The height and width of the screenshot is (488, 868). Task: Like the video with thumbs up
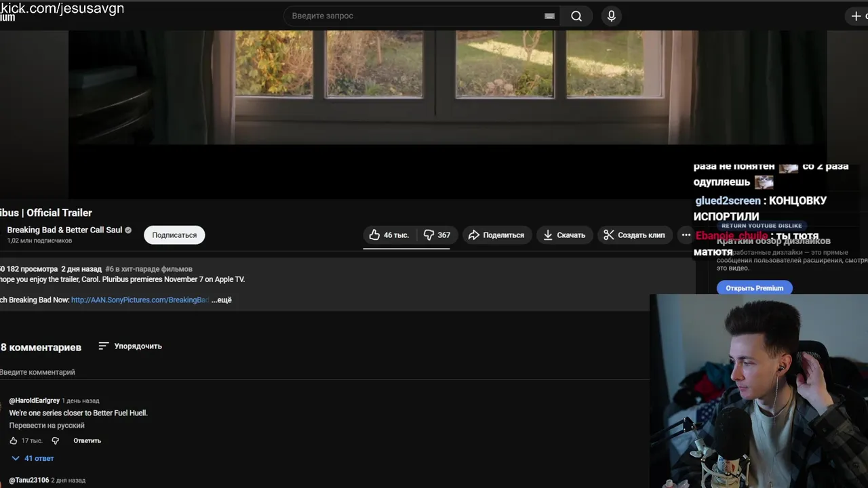(x=389, y=235)
